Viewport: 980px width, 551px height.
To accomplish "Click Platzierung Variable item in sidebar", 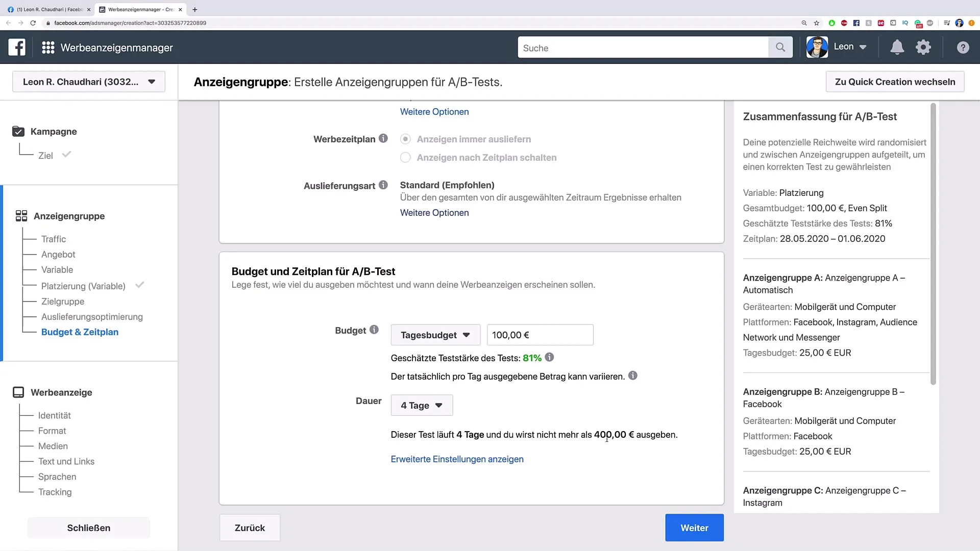I will pos(83,285).
